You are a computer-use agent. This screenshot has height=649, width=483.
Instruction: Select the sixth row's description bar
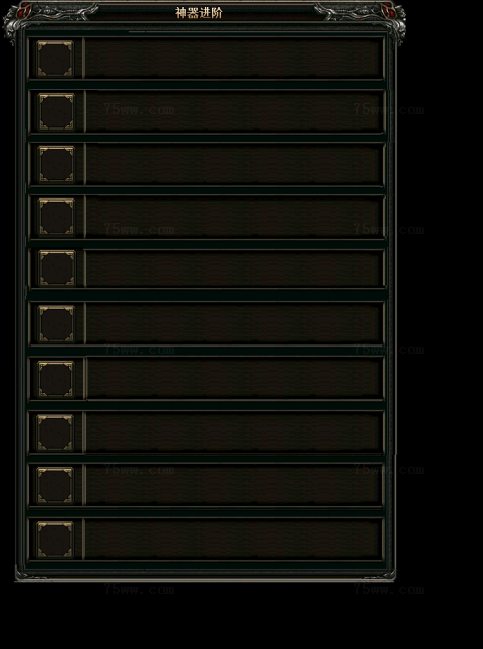(234, 323)
